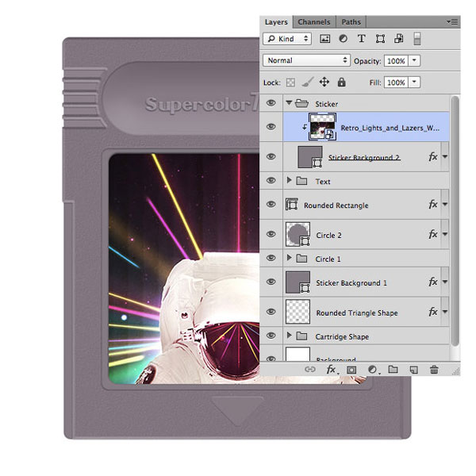The image size is (476, 476).
Task: Lock transparent pixels icon
Action: 290,83
